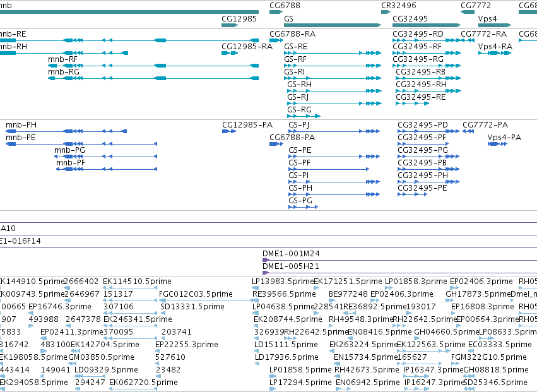Image resolution: width=537 pixels, height=392 pixels.
Task: Click the CG6788 gene label in the top track
Action: [x=285, y=6]
